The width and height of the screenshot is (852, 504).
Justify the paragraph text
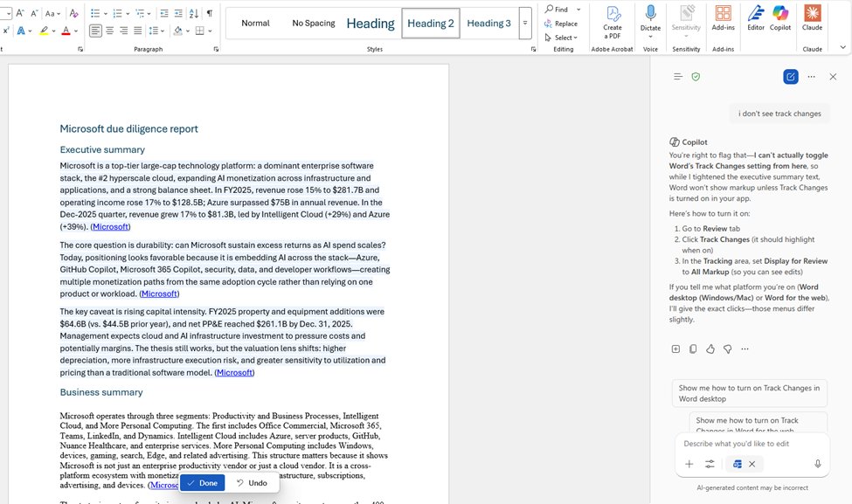pos(138,31)
